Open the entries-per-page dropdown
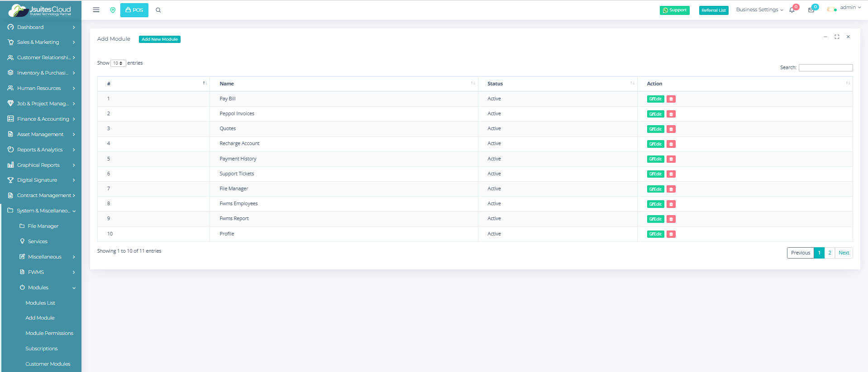The height and width of the screenshot is (372, 868). (118, 63)
